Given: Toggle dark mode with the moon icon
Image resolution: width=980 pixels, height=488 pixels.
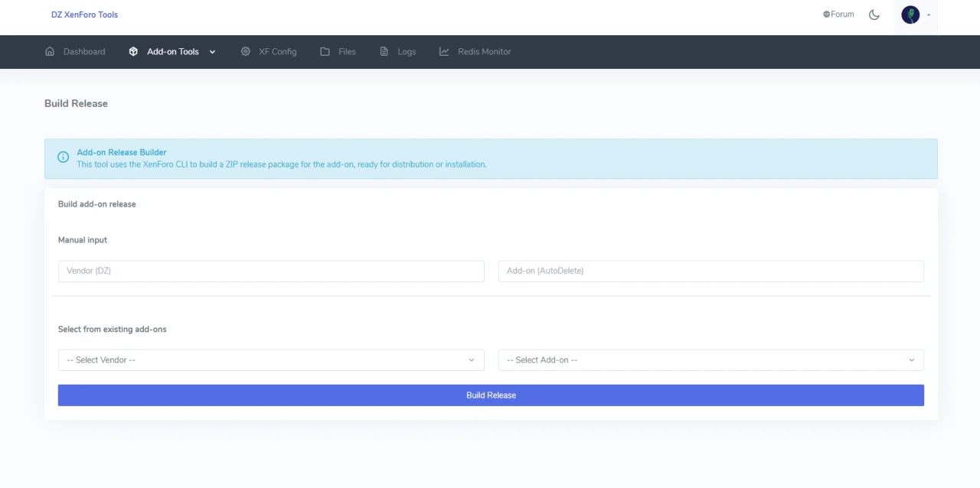Looking at the screenshot, I should pyautogui.click(x=874, y=15).
